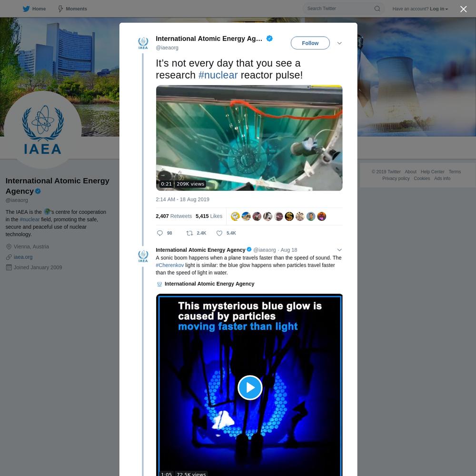Open the About footer link
Viewport: 476px width, 476px height.
(x=410, y=172)
